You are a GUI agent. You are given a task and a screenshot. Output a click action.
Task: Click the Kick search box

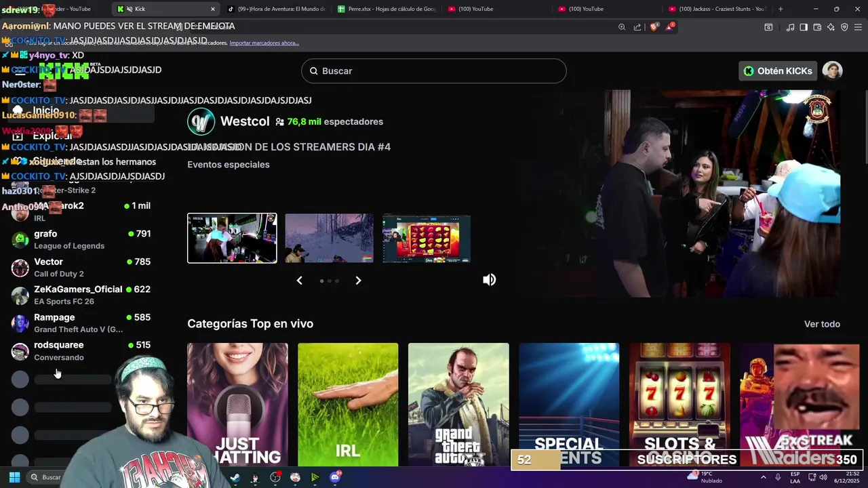[x=433, y=70]
